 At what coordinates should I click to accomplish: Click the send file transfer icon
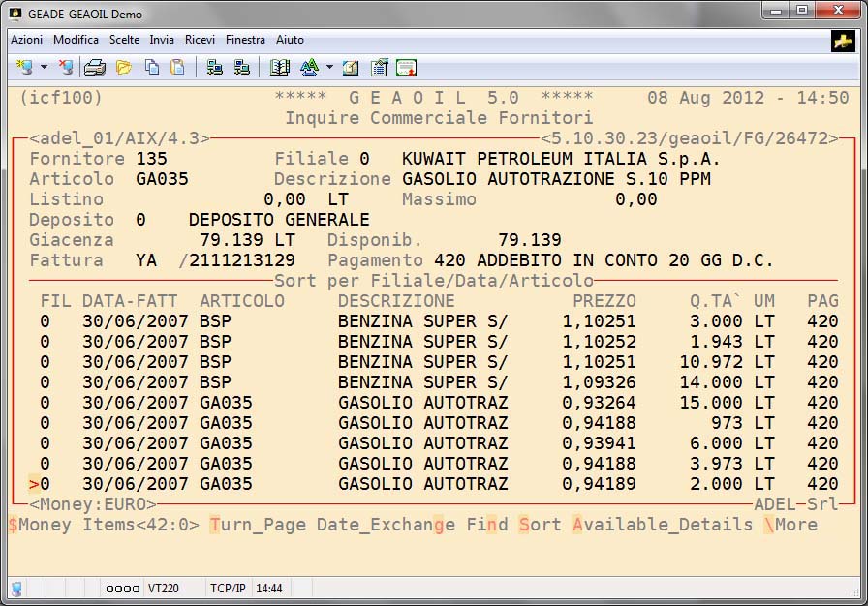click(x=214, y=67)
